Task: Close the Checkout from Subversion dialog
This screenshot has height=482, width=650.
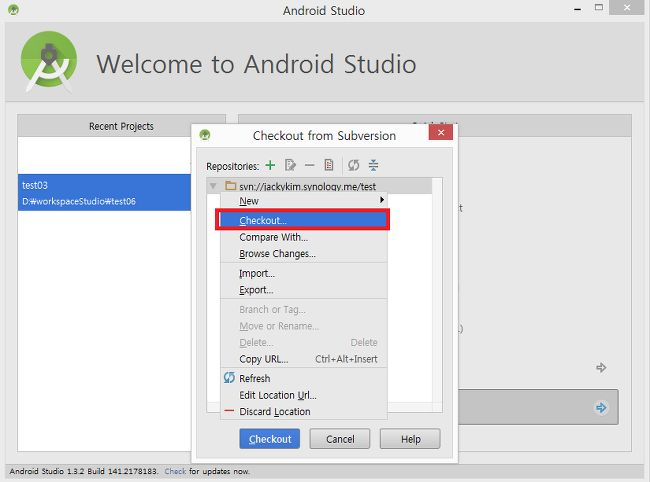Action: point(441,133)
